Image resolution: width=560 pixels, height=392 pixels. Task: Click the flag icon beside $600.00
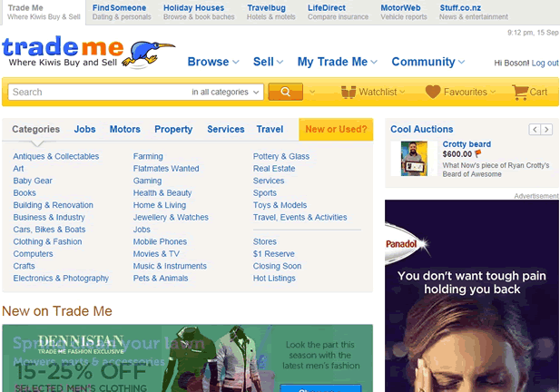477,153
